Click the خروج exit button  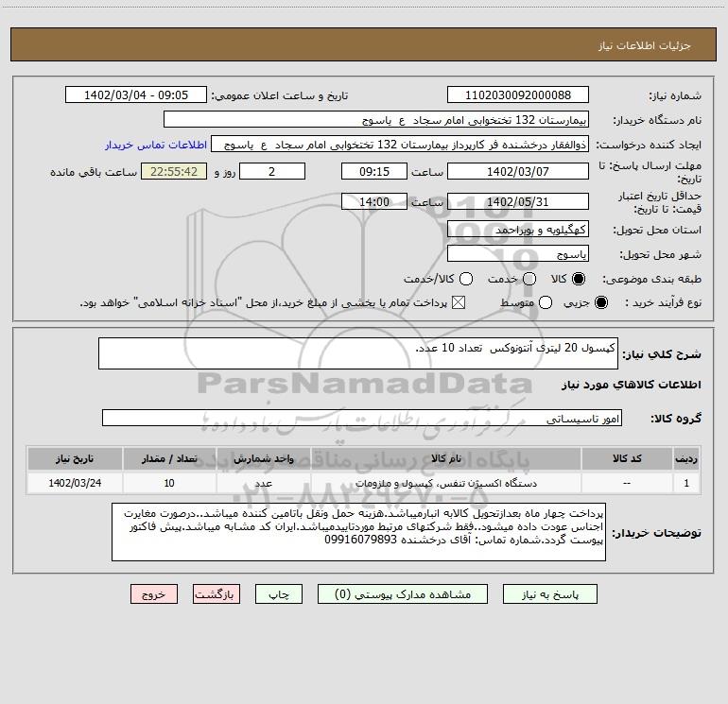(x=154, y=594)
